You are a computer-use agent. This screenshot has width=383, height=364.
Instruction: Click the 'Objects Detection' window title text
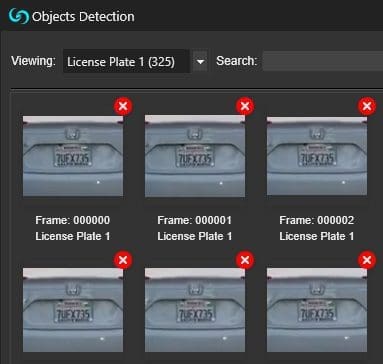83,17
